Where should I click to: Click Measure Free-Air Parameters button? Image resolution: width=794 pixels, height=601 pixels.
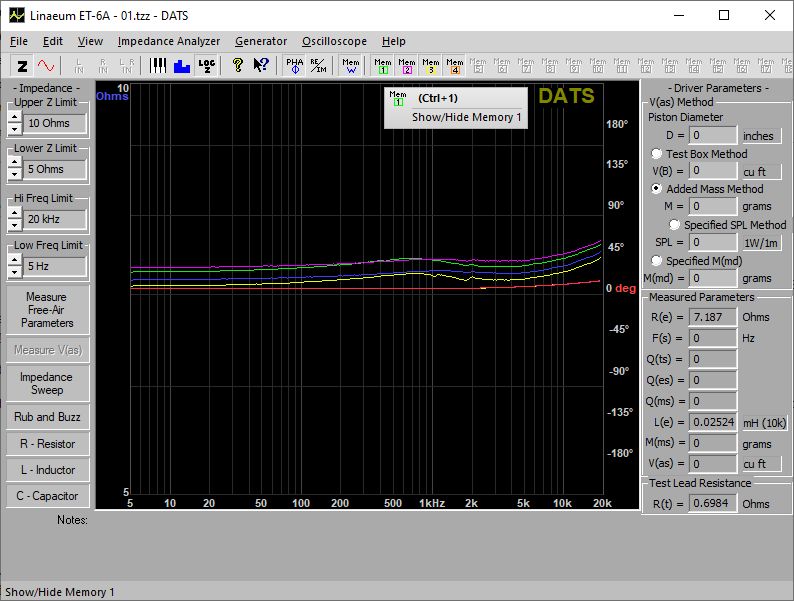tap(47, 309)
